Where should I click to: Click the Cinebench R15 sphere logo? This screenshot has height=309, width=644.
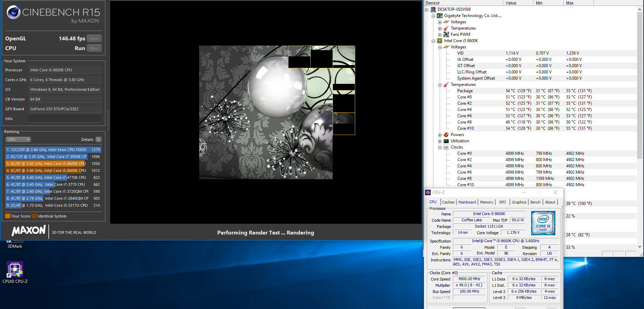point(14,12)
